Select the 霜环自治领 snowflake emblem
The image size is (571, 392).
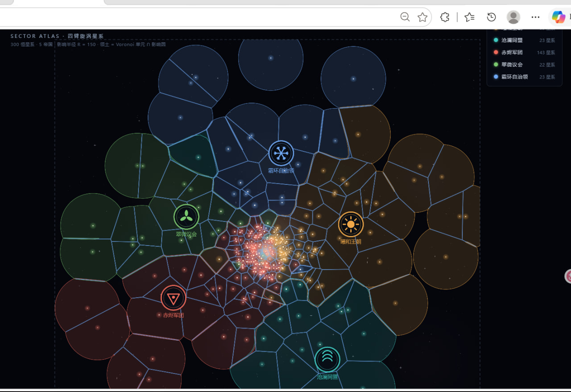tap(281, 153)
